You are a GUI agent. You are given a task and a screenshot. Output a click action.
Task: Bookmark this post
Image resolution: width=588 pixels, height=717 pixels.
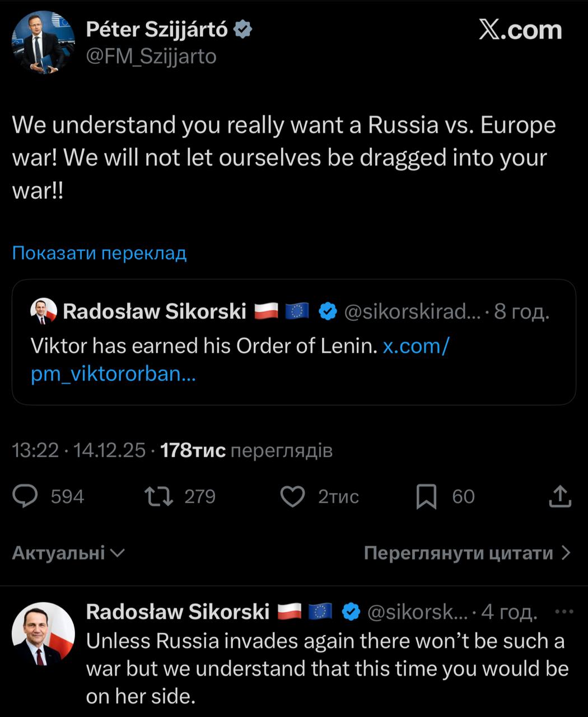(x=426, y=496)
